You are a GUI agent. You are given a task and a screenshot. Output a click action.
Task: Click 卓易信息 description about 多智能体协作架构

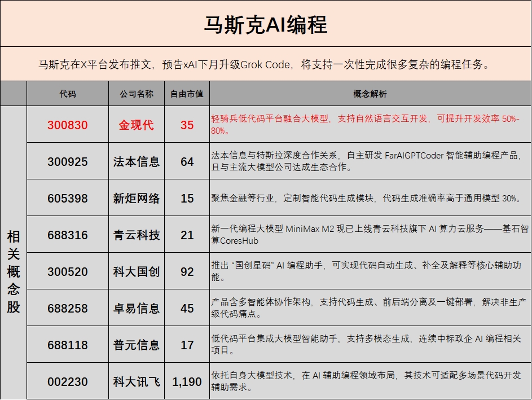tap(369, 307)
